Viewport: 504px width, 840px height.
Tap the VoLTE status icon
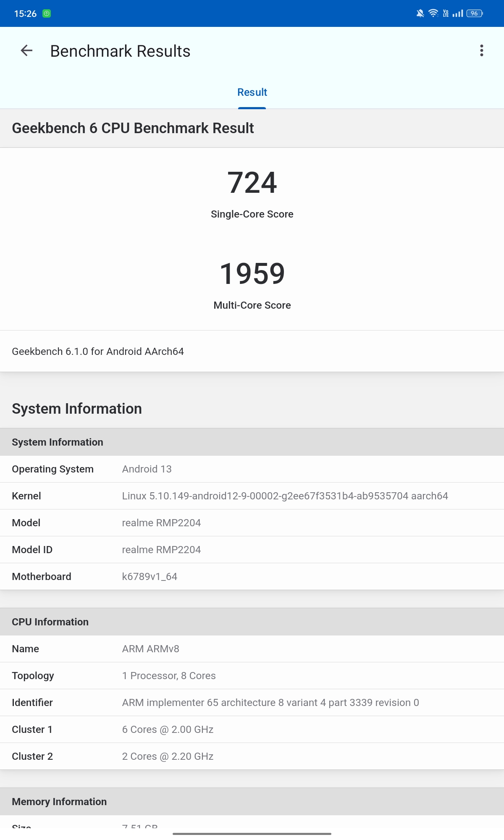[x=446, y=13]
